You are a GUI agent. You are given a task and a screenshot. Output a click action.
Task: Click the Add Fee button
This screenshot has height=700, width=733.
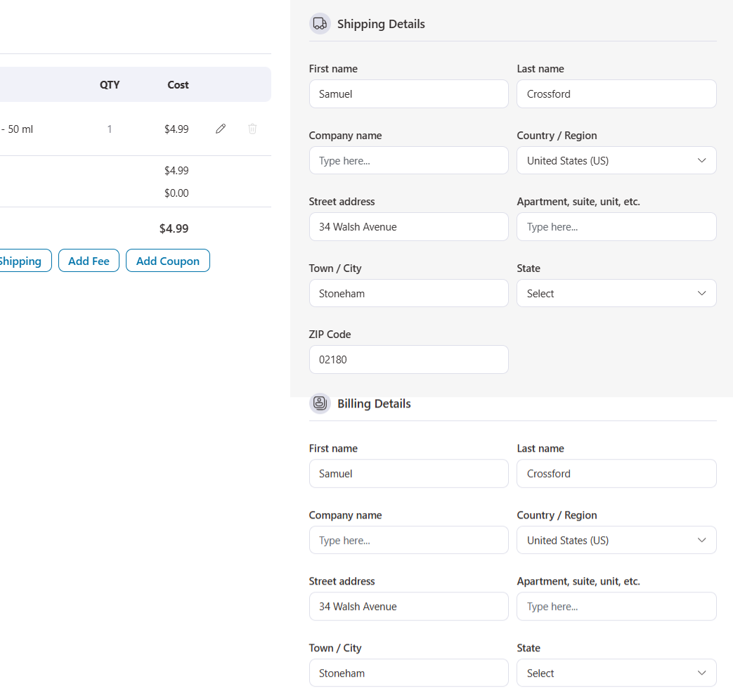(x=89, y=260)
